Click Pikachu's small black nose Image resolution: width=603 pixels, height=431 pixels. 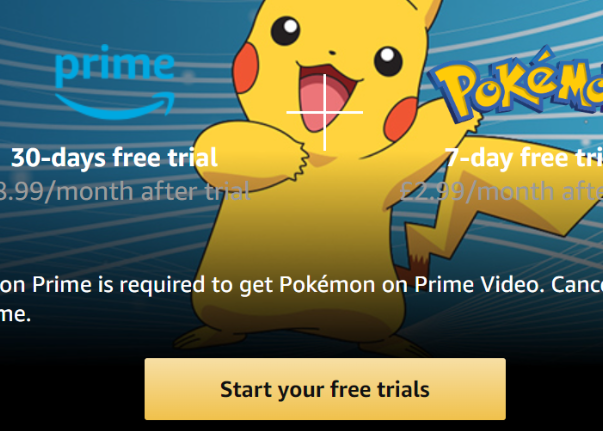pos(332,52)
